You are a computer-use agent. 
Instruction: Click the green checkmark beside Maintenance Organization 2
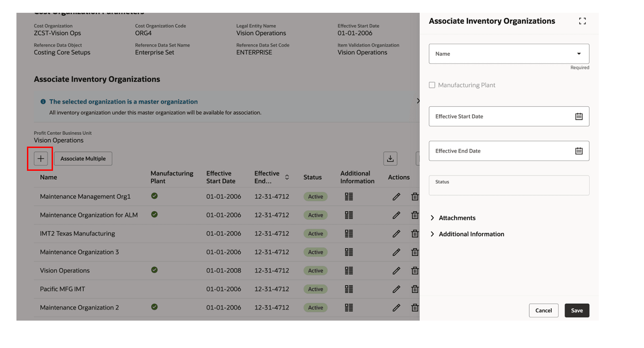click(x=154, y=307)
